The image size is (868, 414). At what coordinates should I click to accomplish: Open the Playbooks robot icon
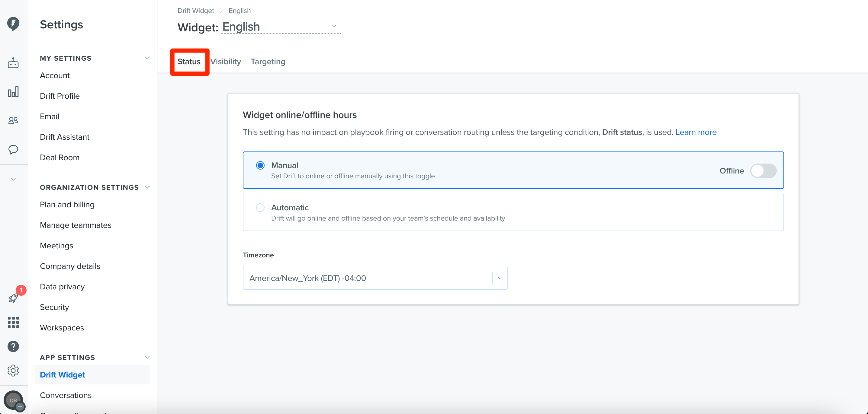[x=13, y=63]
